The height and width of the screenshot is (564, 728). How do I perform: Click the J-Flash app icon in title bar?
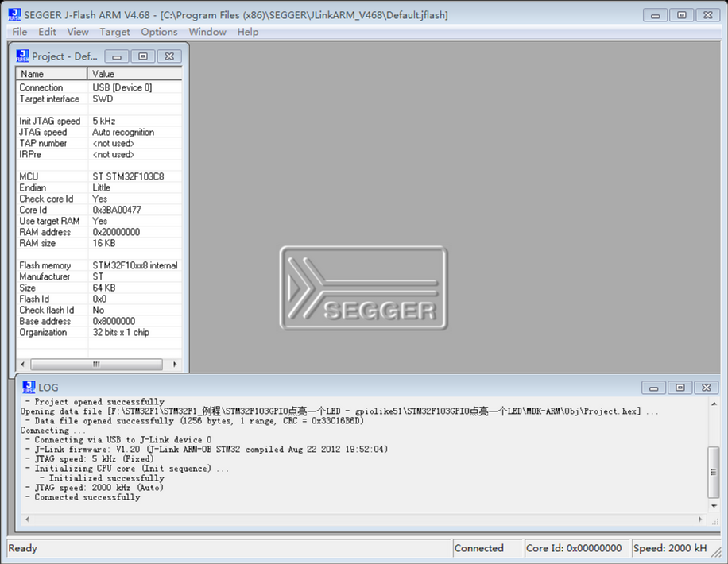coord(14,14)
